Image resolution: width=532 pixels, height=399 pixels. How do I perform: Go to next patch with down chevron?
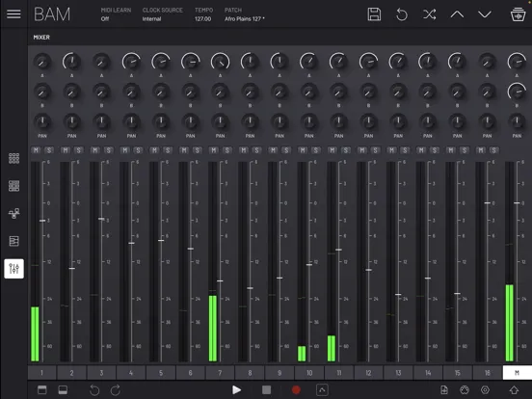coord(485,14)
